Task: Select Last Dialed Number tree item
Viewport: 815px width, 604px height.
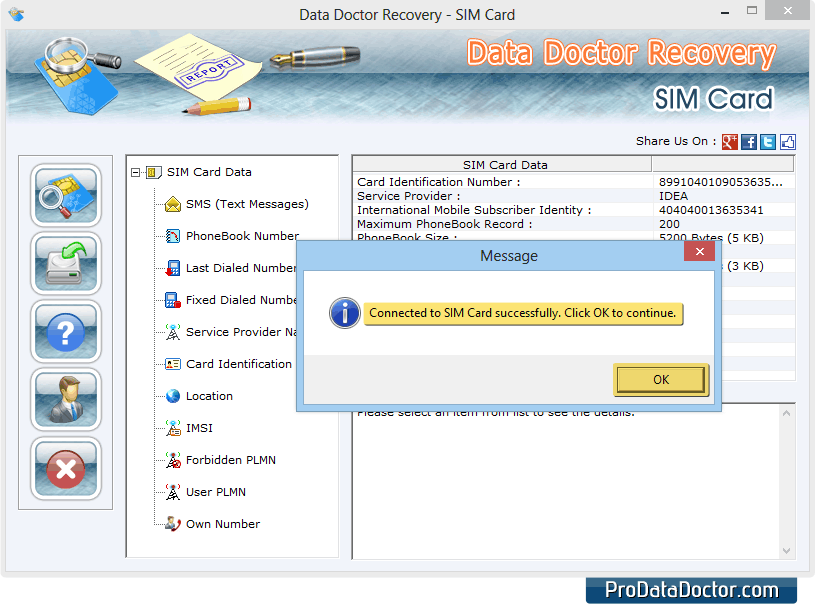Action: tap(241, 268)
